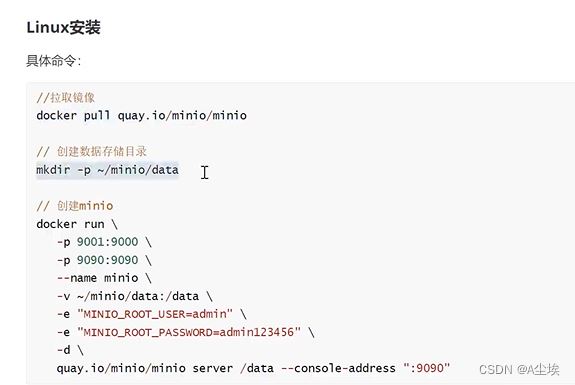
Task: Click the // 创建minio comment line
Action: (x=75, y=206)
